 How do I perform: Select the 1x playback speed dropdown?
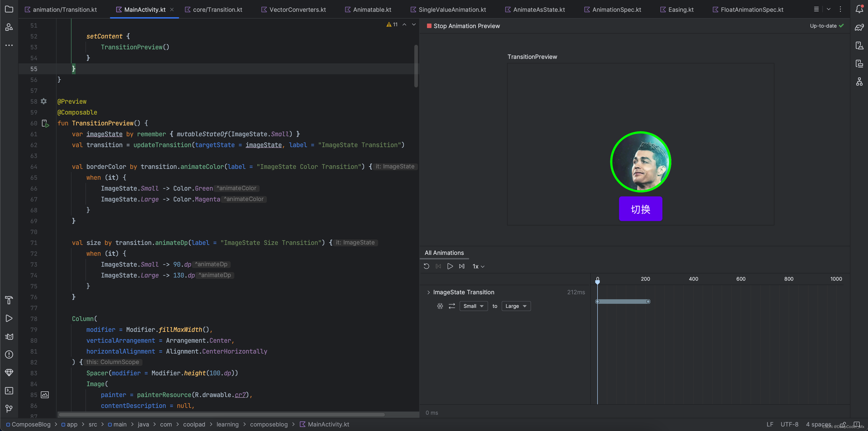point(478,266)
